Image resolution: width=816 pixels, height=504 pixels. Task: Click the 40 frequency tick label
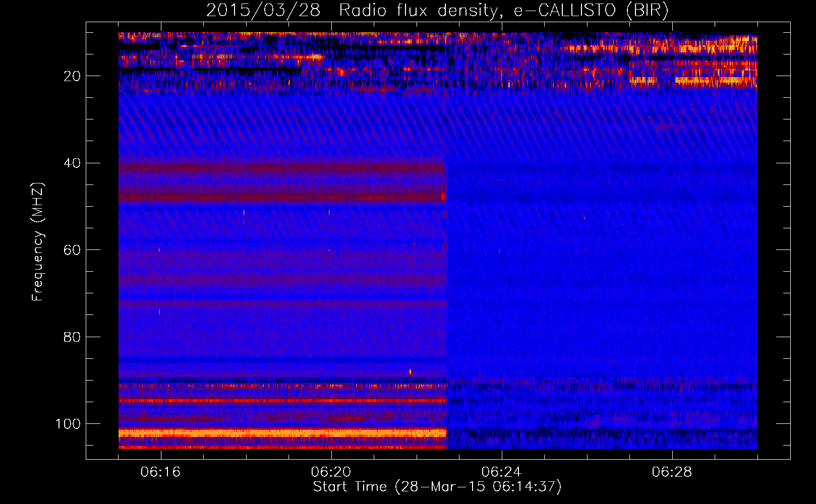click(x=72, y=163)
